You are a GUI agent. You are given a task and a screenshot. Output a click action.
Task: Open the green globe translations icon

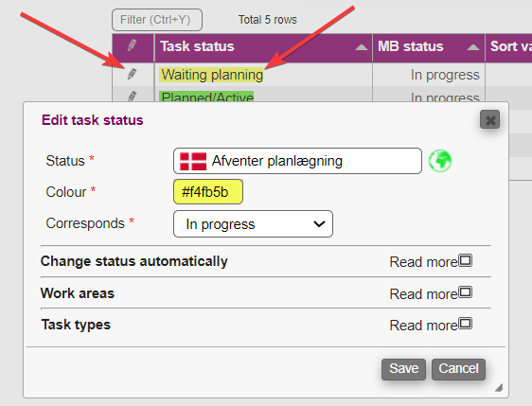coord(440,161)
